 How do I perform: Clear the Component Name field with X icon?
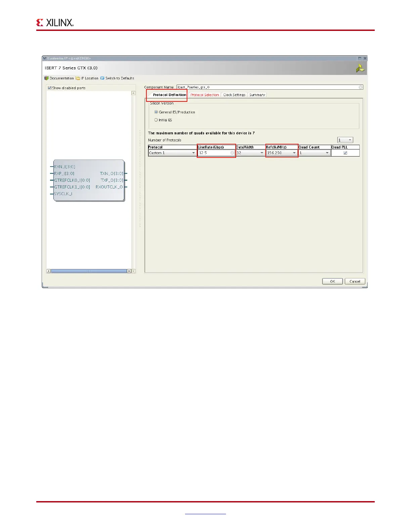360,87
